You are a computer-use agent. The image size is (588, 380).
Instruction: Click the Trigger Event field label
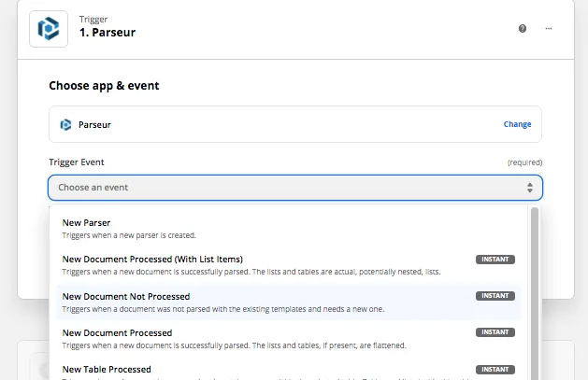[76, 162]
